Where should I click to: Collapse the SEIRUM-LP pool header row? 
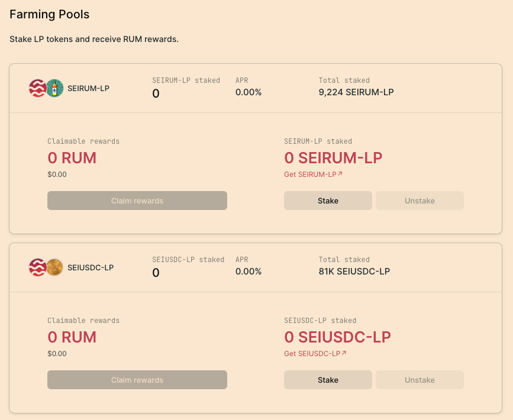click(256, 88)
